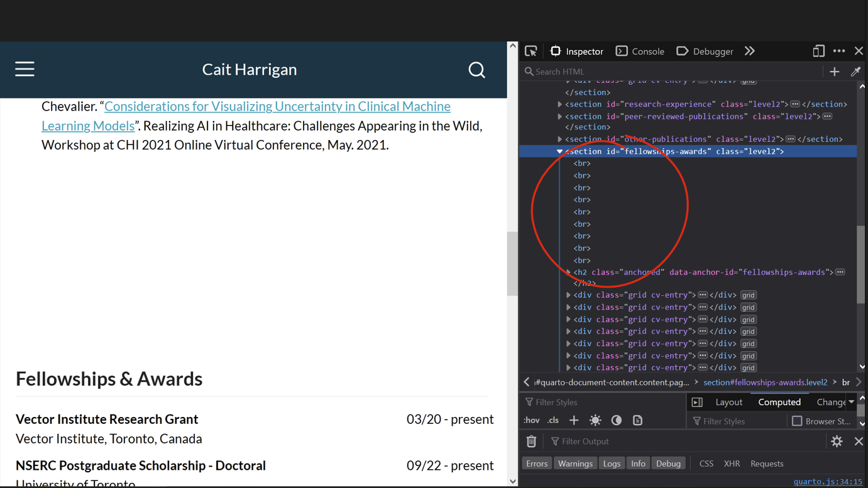Click ellipsis badge in peer-reviewed-publications section
The height and width of the screenshot is (488, 868).
(827, 116)
